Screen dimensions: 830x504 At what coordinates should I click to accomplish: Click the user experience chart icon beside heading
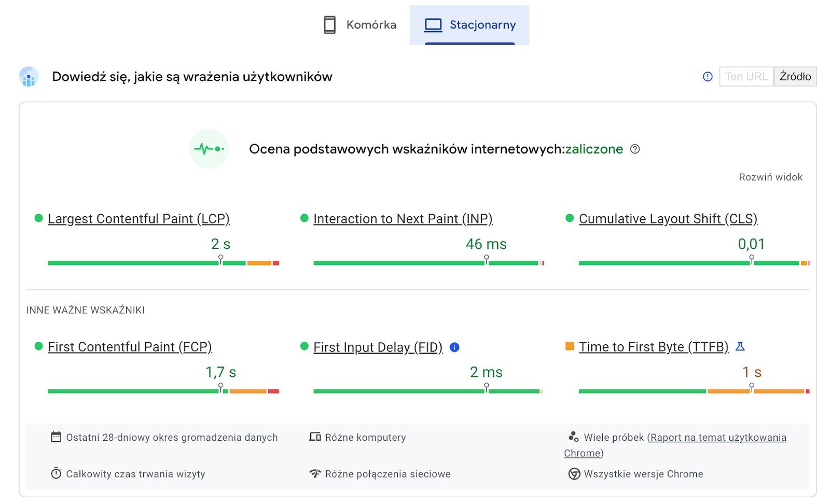coord(29,77)
